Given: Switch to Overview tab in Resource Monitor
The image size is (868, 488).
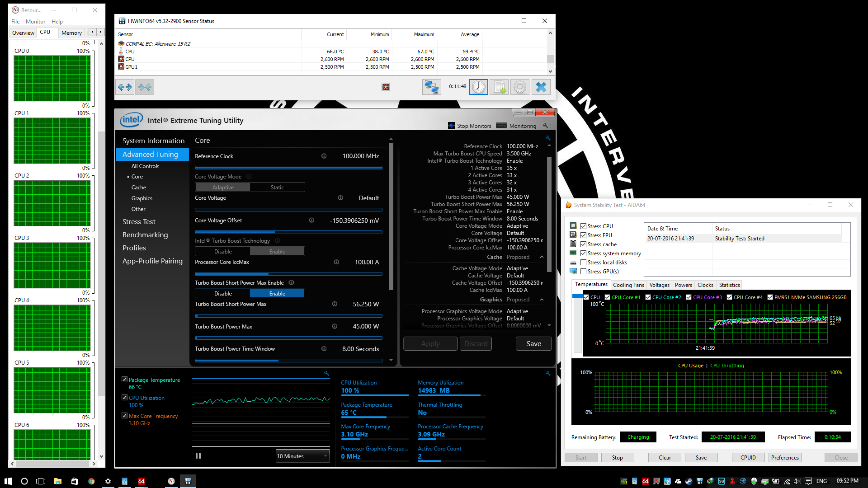Looking at the screenshot, I should tap(23, 33).
